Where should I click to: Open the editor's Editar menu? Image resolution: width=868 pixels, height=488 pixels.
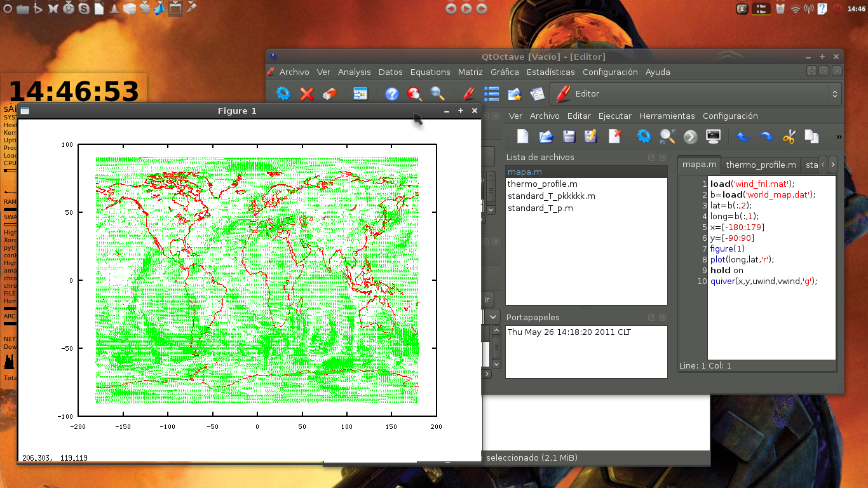pos(579,116)
